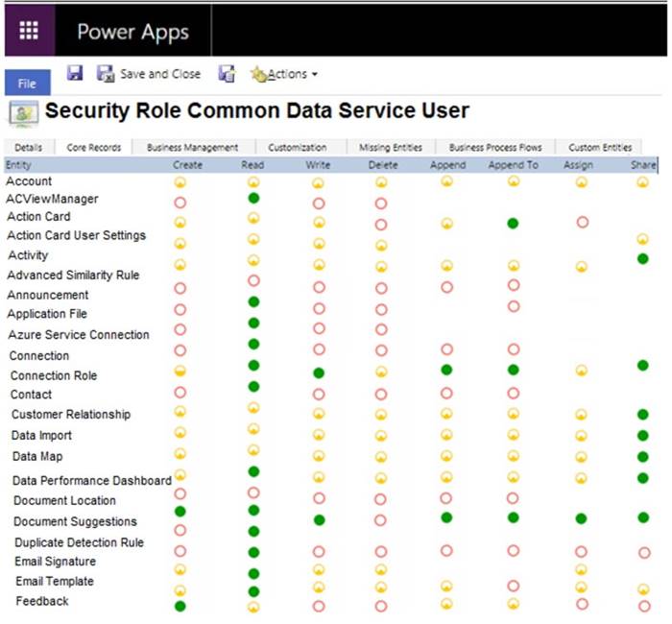672x624 pixels.
Task: Click the Account Share privilege circle
Action: click(643, 182)
